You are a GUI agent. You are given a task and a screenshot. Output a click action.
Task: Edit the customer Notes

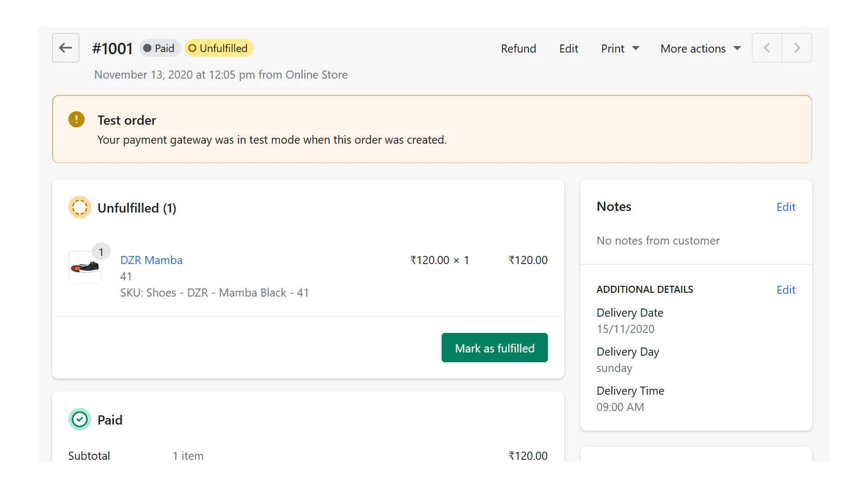tap(786, 207)
